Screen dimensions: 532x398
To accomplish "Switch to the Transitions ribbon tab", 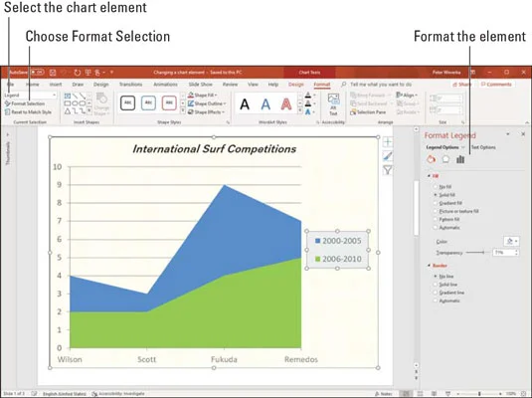I will [130, 85].
